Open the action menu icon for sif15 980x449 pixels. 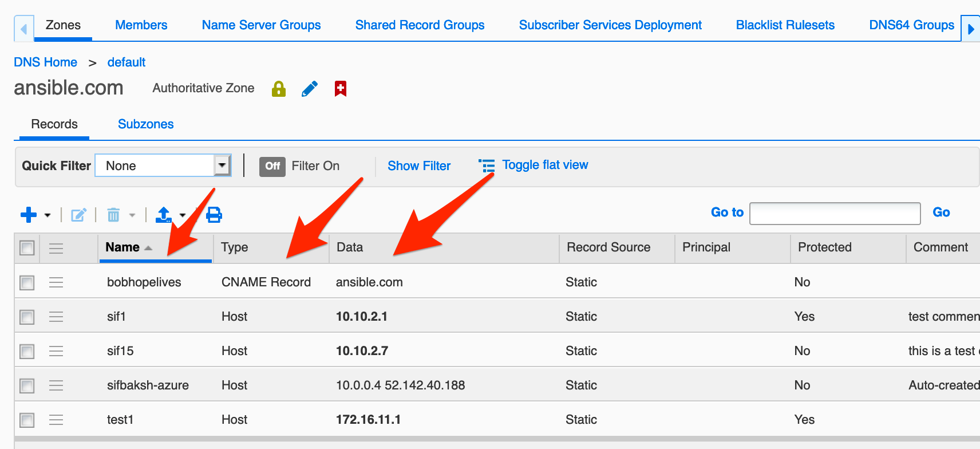(56, 351)
